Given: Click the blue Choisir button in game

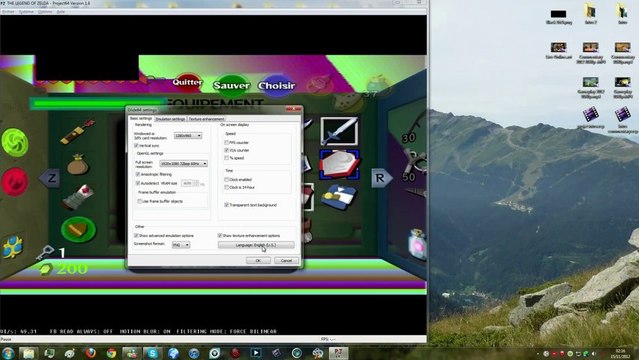Looking at the screenshot, I should click(276, 86).
